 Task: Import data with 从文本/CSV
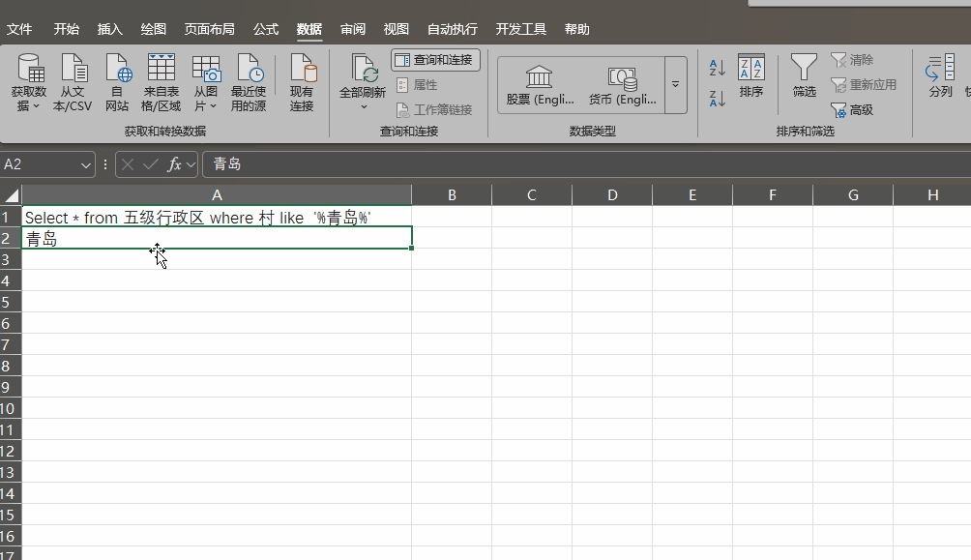73,82
